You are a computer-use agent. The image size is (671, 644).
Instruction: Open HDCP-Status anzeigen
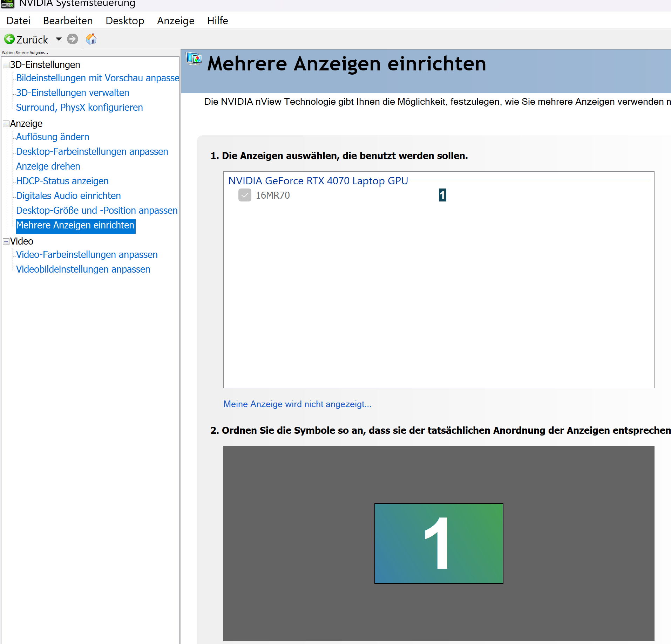pyautogui.click(x=62, y=181)
